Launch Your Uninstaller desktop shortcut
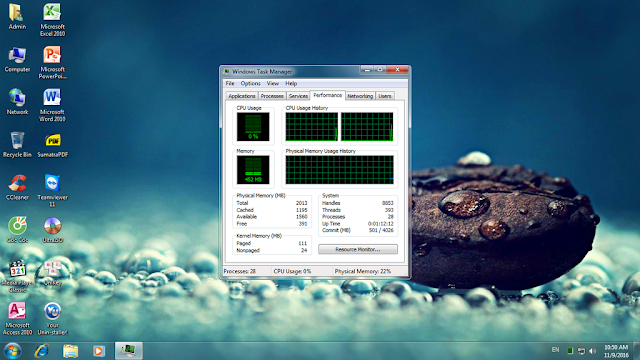This screenshot has width=640, height=360. [x=52, y=319]
